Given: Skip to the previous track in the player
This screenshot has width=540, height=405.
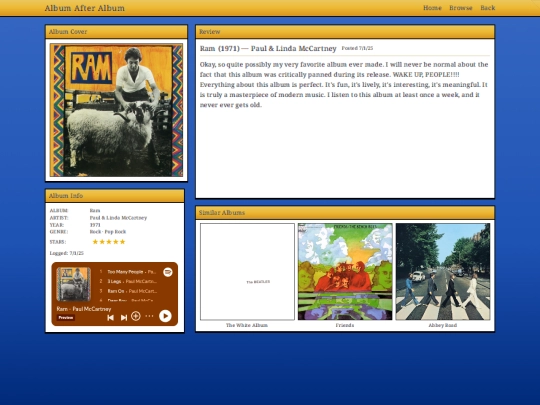Looking at the screenshot, I should pyautogui.click(x=110, y=317).
